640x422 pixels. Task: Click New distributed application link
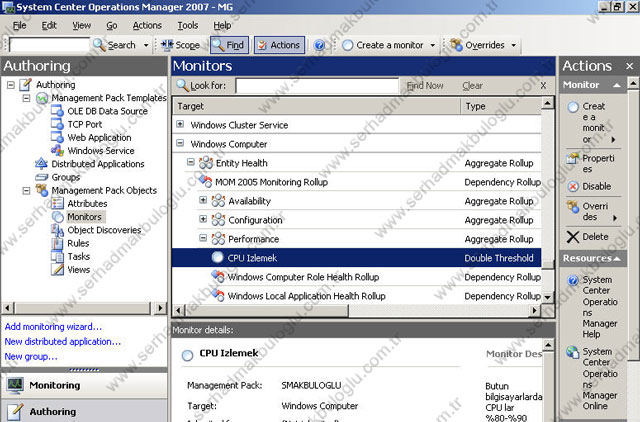[63, 342]
